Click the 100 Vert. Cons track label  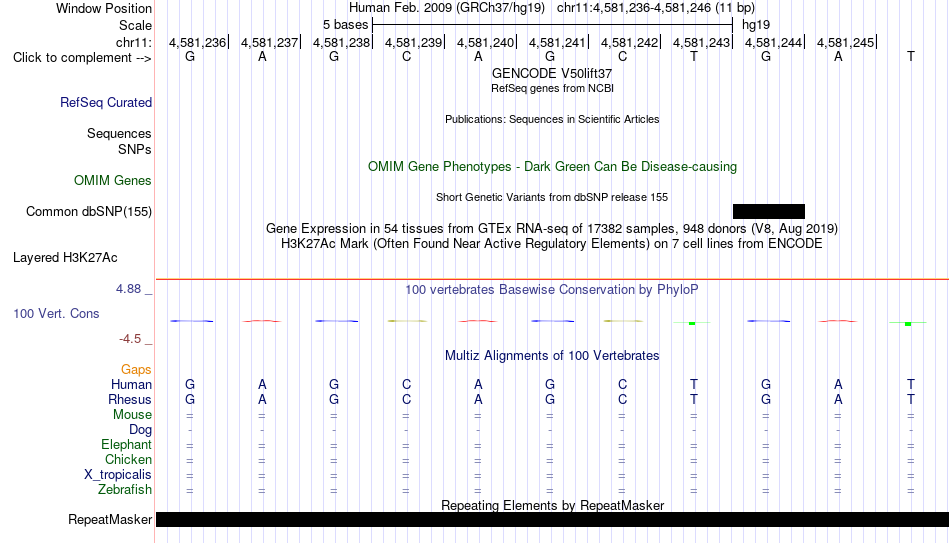click(56, 313)
